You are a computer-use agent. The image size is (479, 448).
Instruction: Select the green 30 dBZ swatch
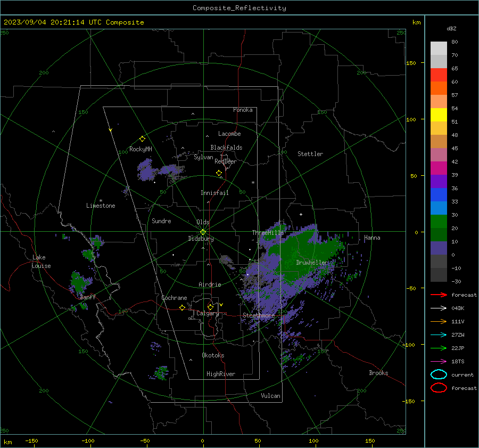click(439, 221)
